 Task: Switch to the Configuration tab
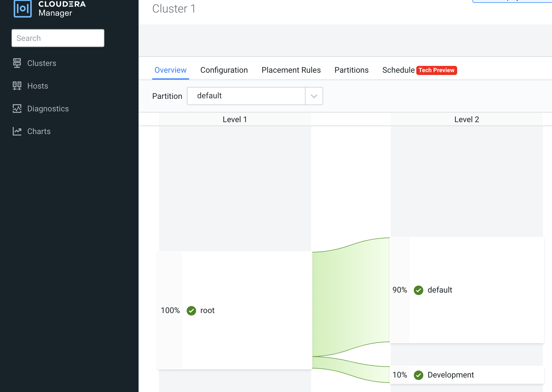pyautogui.click(x=224, y=70)
